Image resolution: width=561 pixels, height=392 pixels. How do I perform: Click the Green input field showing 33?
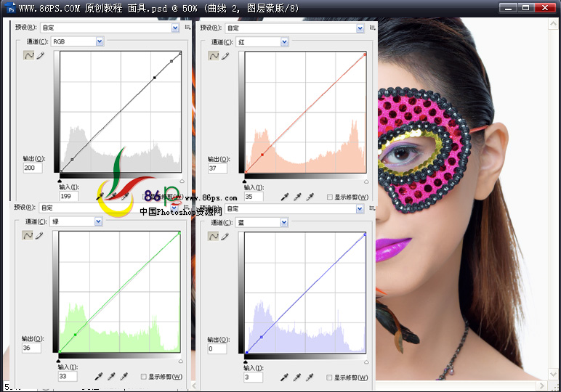pos(68,376)
